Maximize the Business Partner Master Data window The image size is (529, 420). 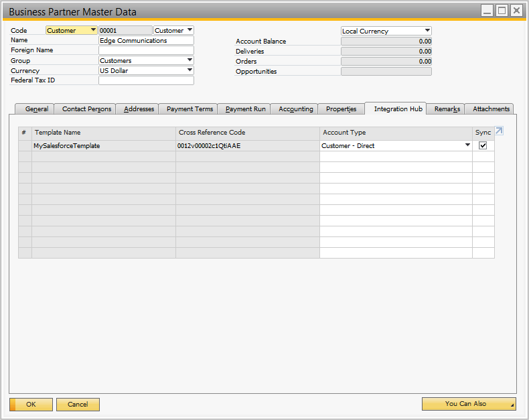point(502,11)
